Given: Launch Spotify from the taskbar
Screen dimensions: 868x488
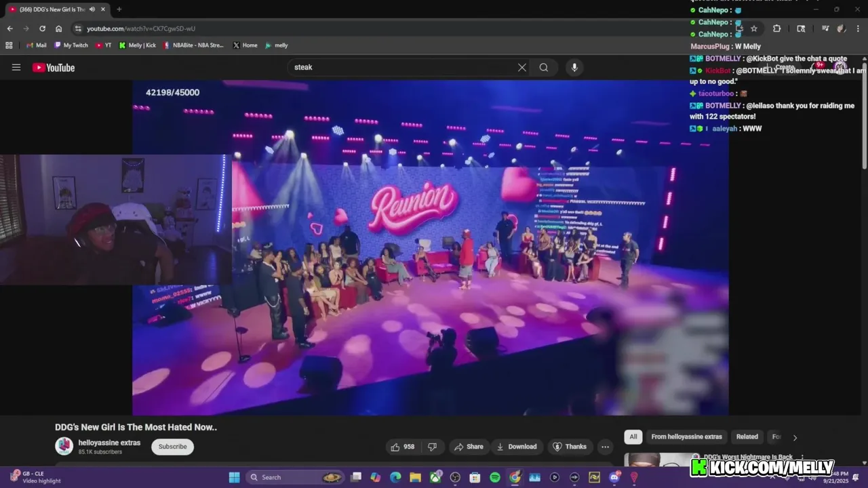Looking at the screenshot, I should (x=495, y=477).
